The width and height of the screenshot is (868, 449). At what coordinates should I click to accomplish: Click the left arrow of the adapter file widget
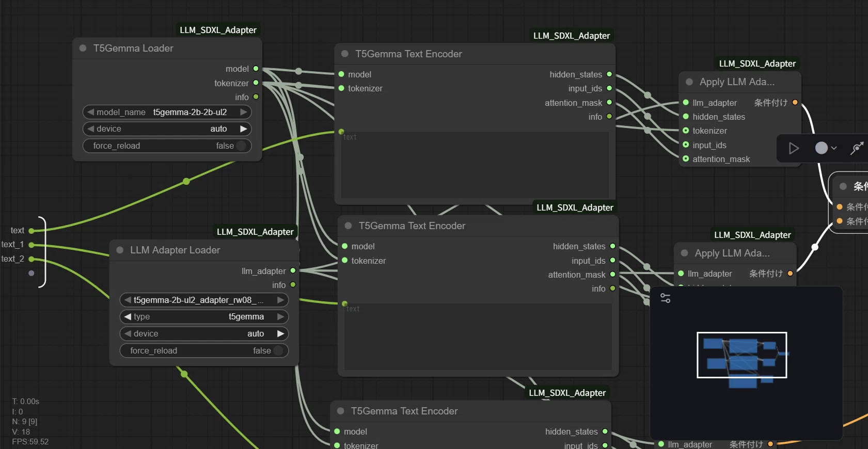tap(128, 300)
